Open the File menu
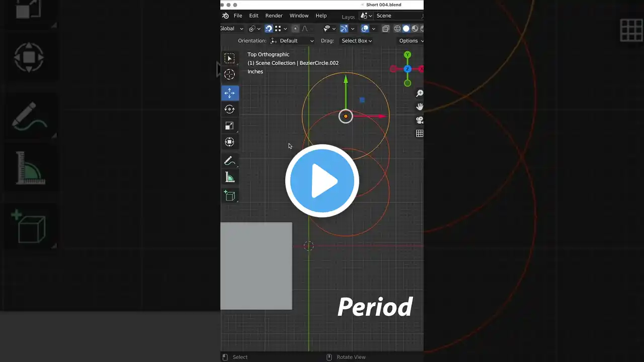644x362 pixels. (238, 16)
